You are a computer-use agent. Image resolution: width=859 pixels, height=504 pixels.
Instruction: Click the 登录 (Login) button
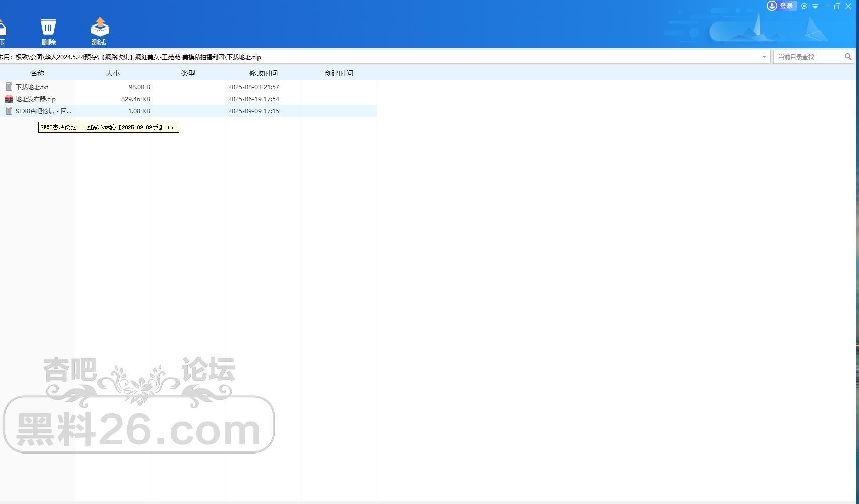(x=786, y=6)
